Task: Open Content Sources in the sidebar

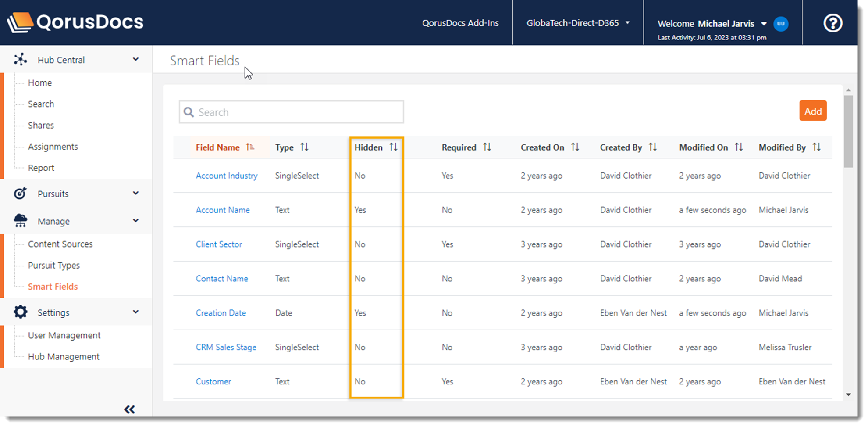Action: click(60, 244)
